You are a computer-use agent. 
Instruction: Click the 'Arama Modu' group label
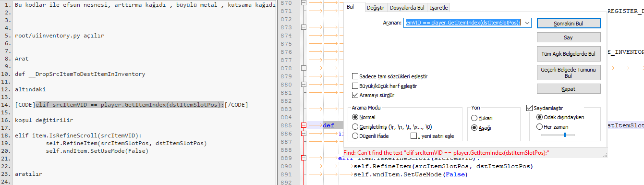[366, 108]
